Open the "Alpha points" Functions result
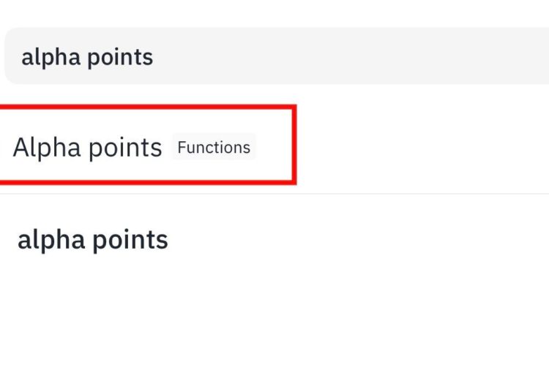549x392 pixels. (x=88, y=147)
